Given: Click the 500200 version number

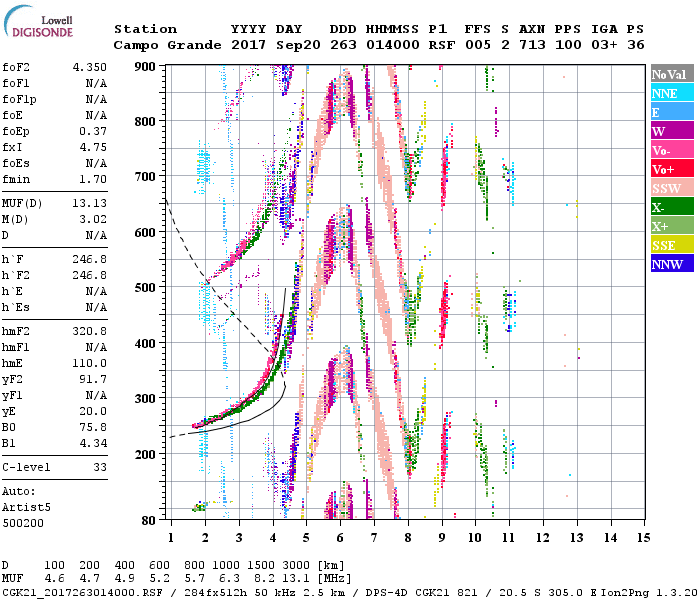Looking at the screenshot, I should pyautogui.click(x=23, y=523).
